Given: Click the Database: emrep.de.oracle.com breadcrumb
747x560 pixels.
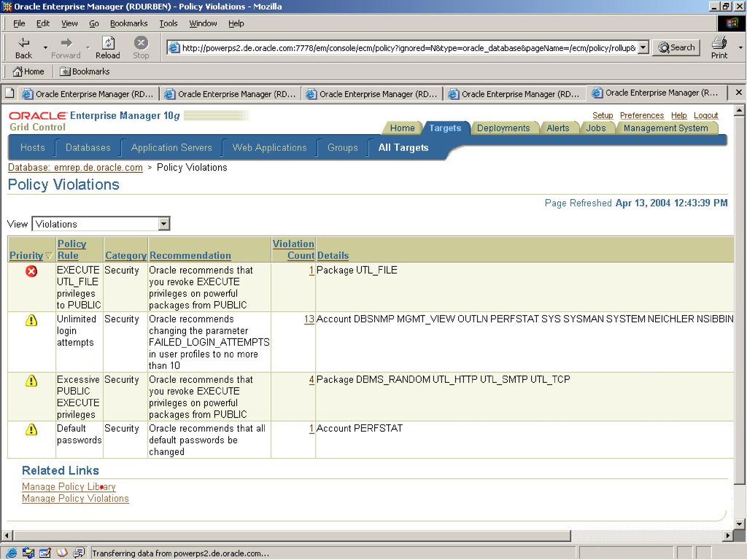Looking at the screenshot, I should (75, 168).
